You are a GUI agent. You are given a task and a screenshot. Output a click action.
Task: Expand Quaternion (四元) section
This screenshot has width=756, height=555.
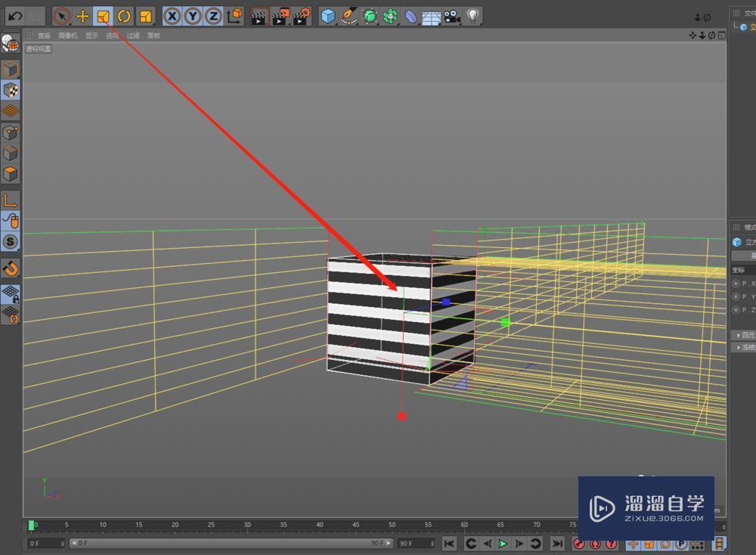coord(745,335)
